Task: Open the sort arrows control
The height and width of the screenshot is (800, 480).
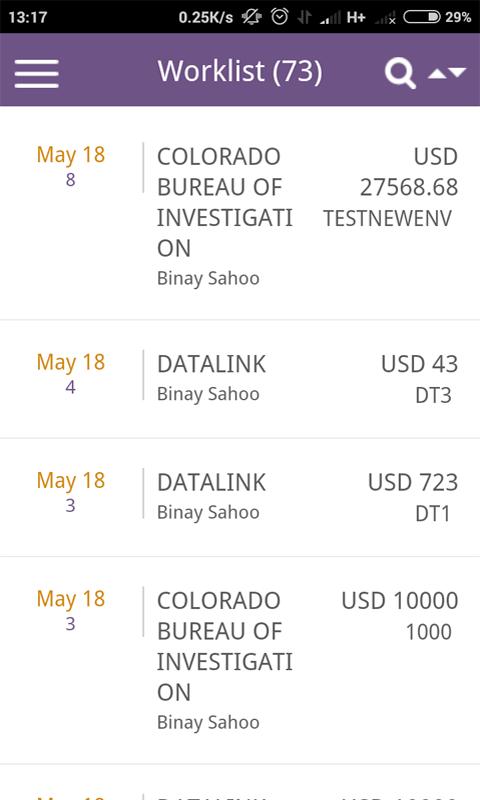Action: [447, 73]
